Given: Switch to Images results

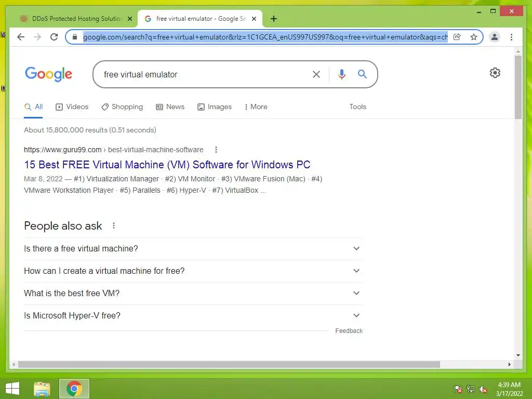Looking at the screenshot, I should (215, 107).
